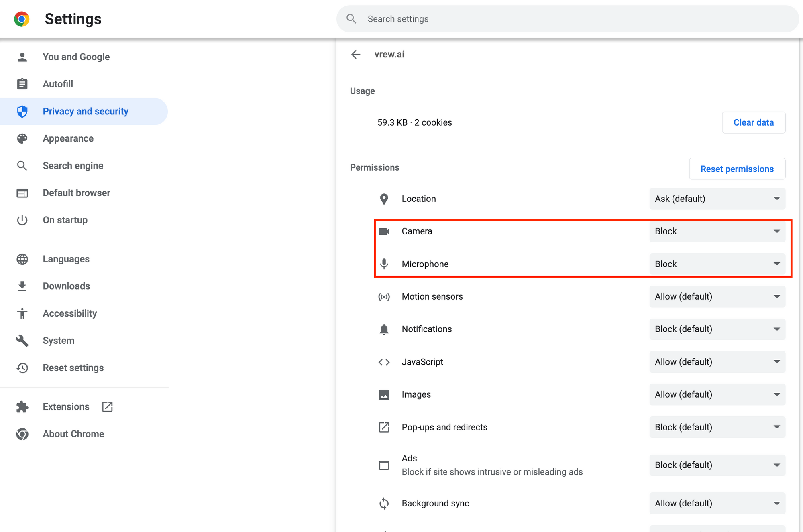Open On startup settings
The image size is (803, 532).
[84, 220]
